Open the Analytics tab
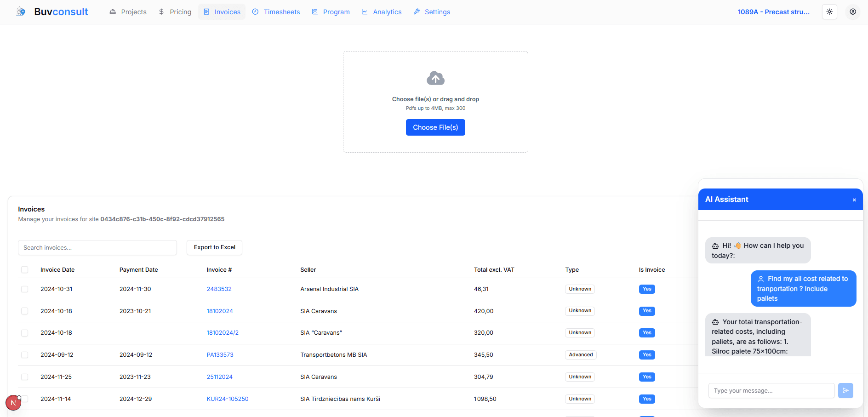Viewport: 868px width, 417px height. tap(382, 12)
